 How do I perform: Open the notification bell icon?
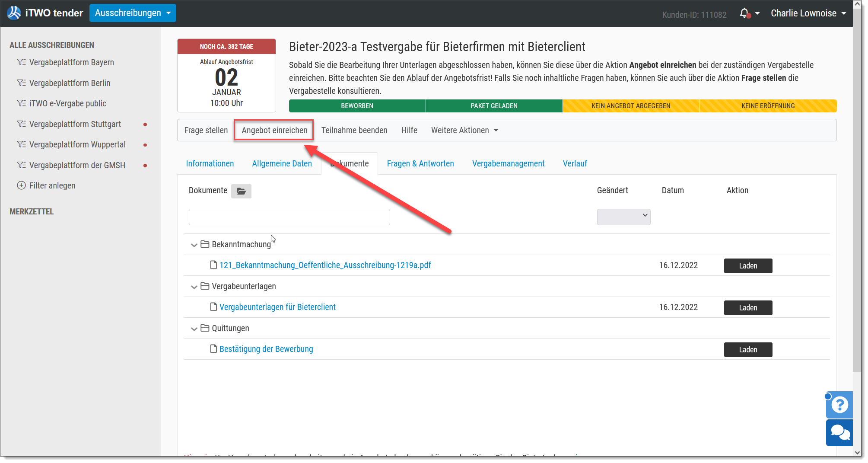(x=744, y=13)
